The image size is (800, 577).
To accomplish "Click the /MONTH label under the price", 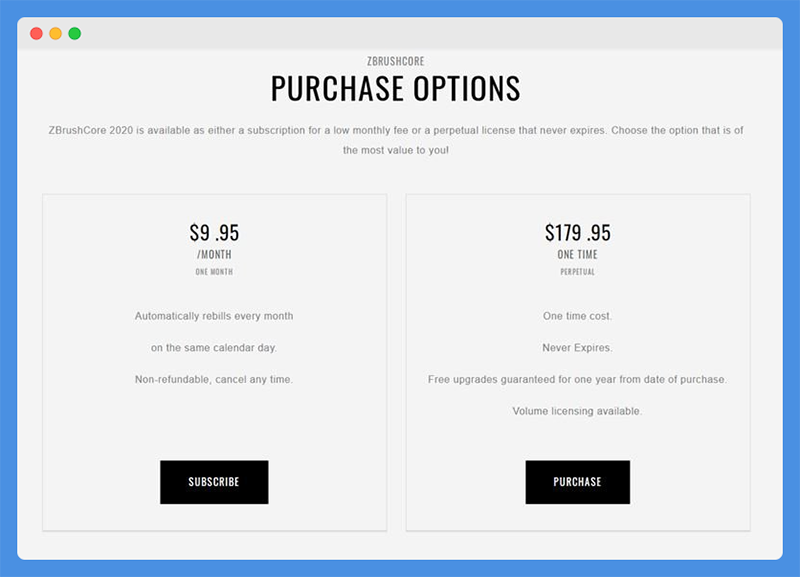I will [x=214, y=255].
